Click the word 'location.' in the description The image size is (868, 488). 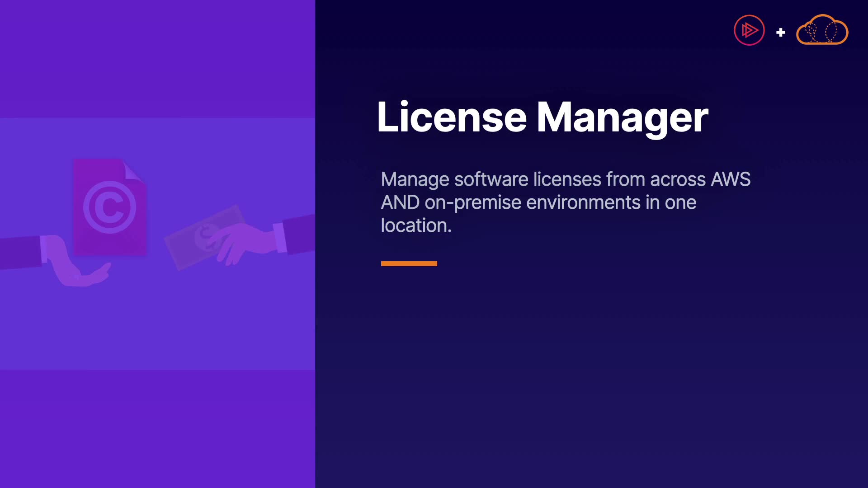tap(416, 225)
